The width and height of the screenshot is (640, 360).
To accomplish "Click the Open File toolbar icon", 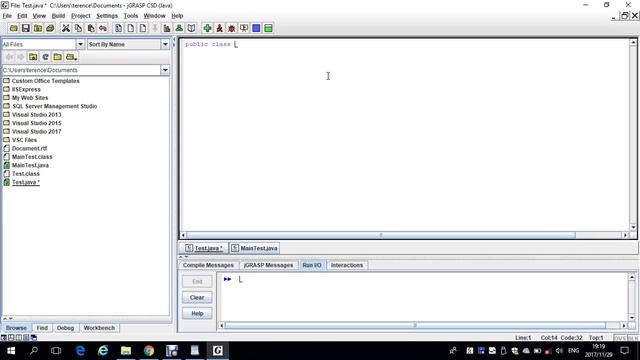I will [x=13, y=28].
